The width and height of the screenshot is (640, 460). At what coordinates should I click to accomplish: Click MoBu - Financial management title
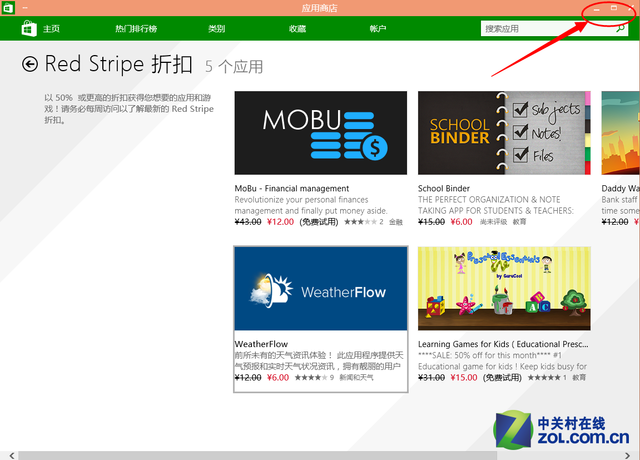[x=291, y=189]
